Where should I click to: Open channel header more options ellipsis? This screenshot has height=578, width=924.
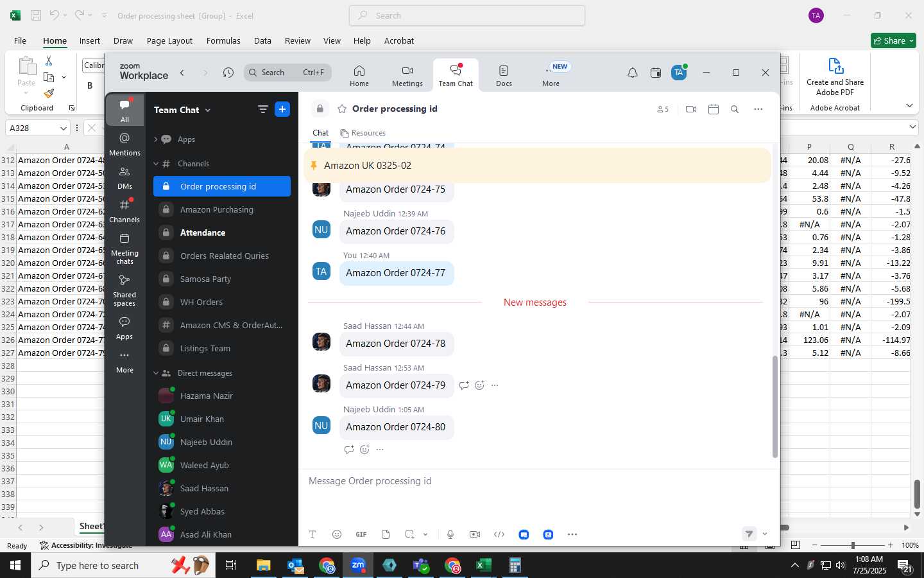click(758, 109)
